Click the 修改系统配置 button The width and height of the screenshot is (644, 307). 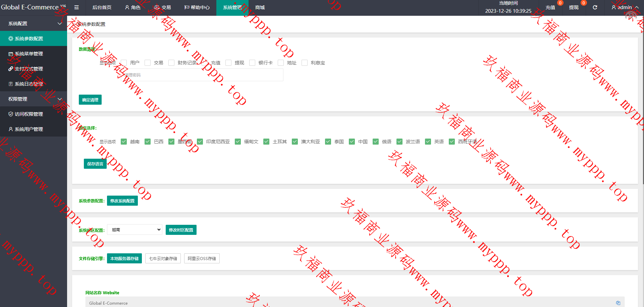(x=122, y=201)
